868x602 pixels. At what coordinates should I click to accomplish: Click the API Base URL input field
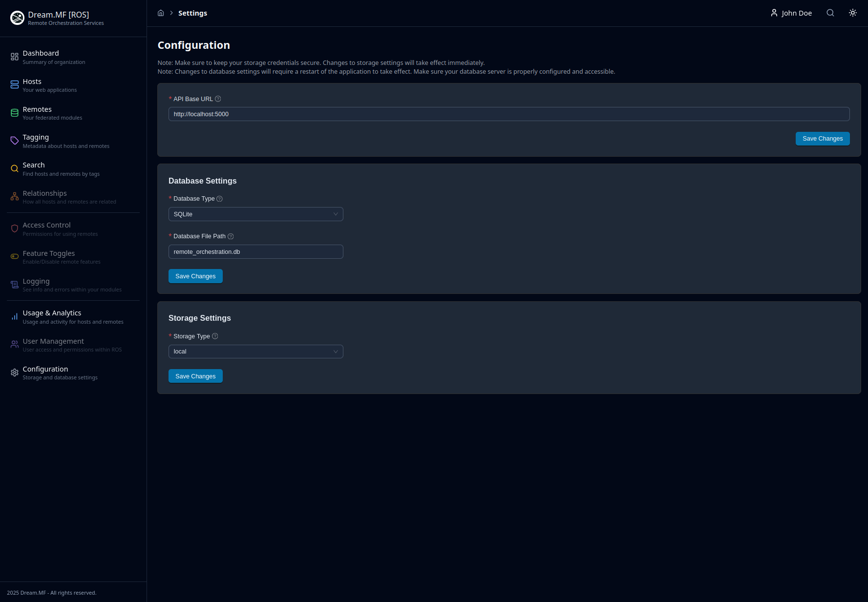pyautogui.click(x=508, y=114)
